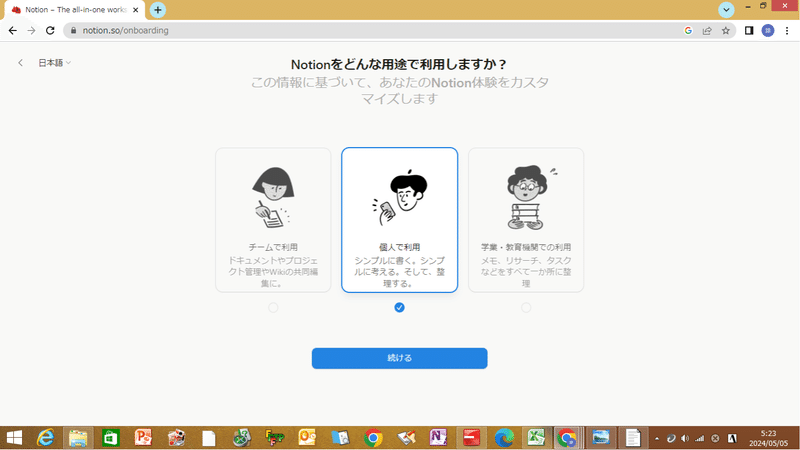The image size is (800, 450).
Task: Reload the Notion onboarding page
Action: pyautogui.click(x=50, y=31)
